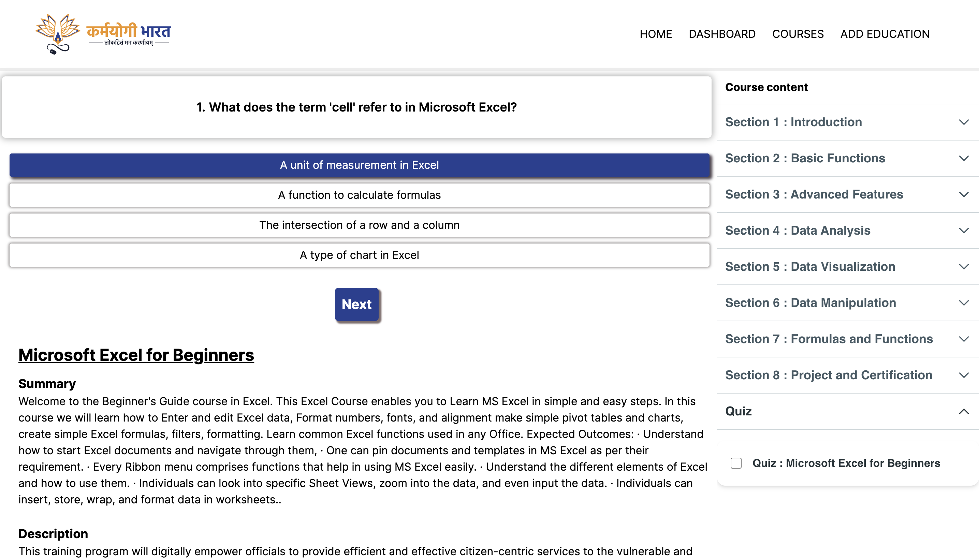Expand Section 7 Formulas and Functions chevron
979x560 pixels.
[x=963, y=339]
